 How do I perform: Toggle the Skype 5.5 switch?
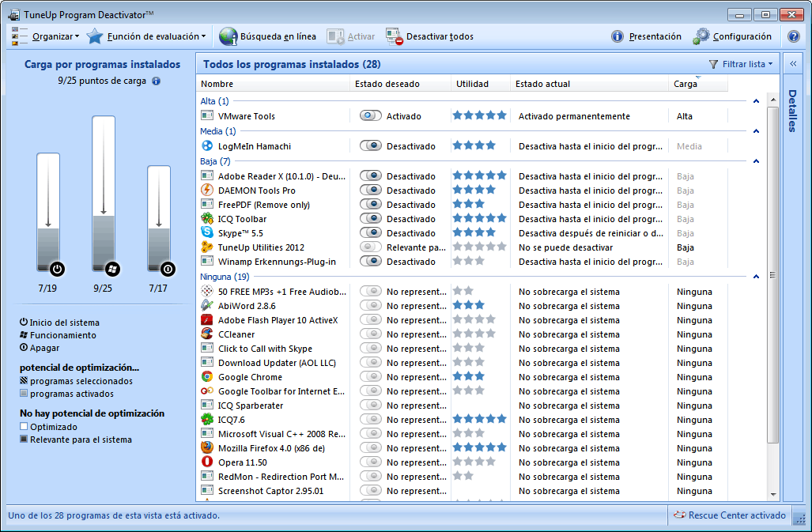(x=368, y=232)
